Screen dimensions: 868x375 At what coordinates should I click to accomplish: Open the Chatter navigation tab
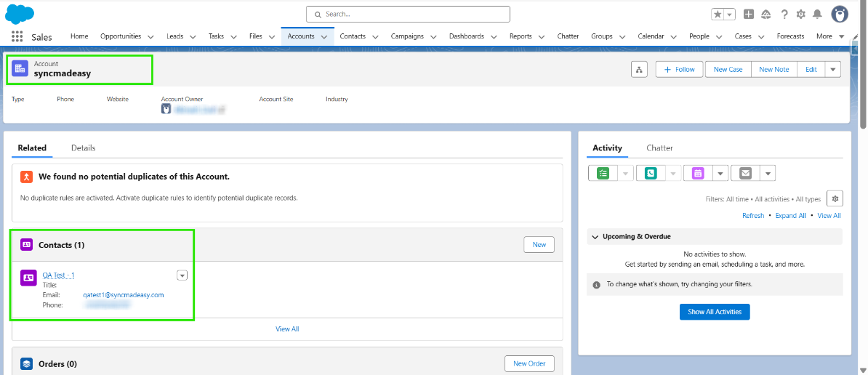click(568, 36)
